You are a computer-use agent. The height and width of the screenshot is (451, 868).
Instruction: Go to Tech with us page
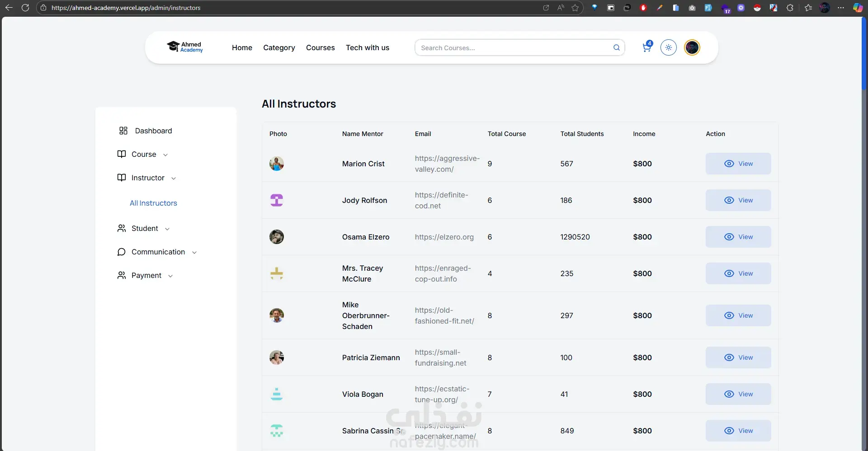pyautogui.click(x=367, y=47)
